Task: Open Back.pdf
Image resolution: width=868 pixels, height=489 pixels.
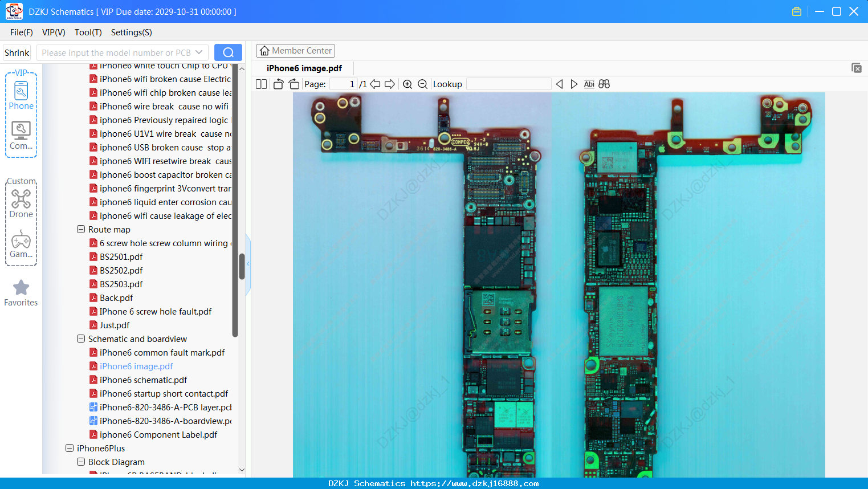Action: (x=111, y=298)
